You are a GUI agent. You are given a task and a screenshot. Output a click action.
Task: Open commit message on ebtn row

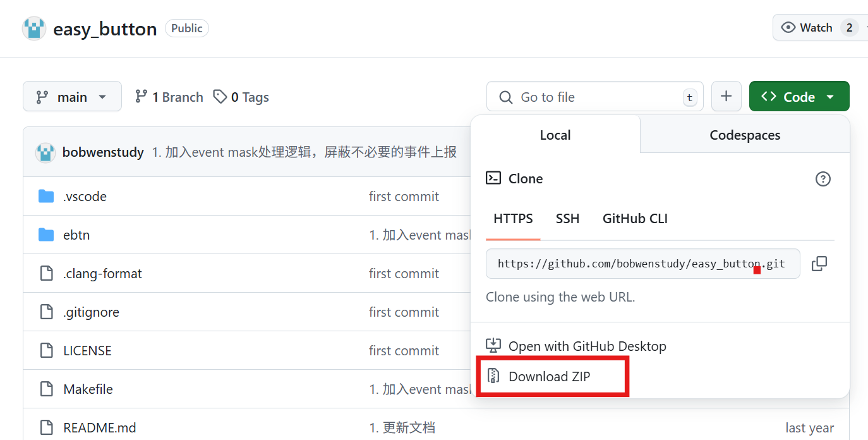pyautogui.click(x=420, y=235)
